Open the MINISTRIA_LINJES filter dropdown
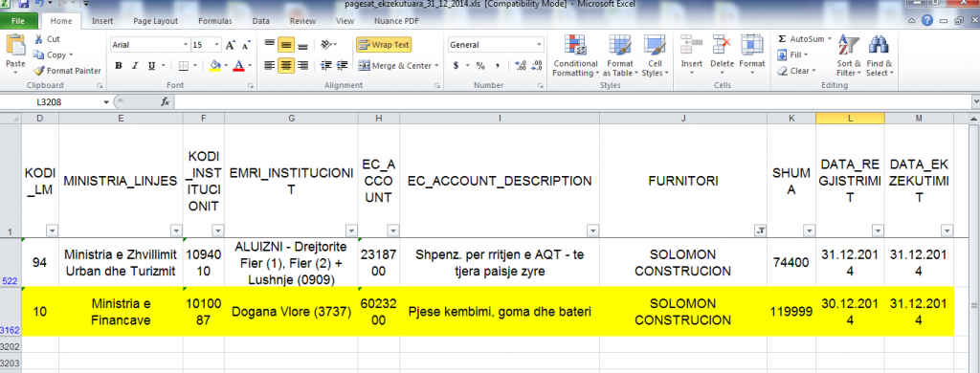 (x=176, y=230)
